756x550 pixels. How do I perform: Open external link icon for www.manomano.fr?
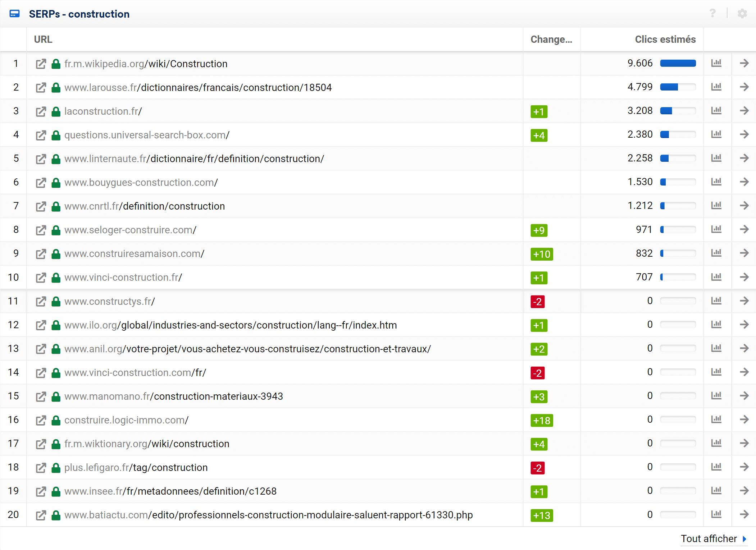(x=41, y=396)
